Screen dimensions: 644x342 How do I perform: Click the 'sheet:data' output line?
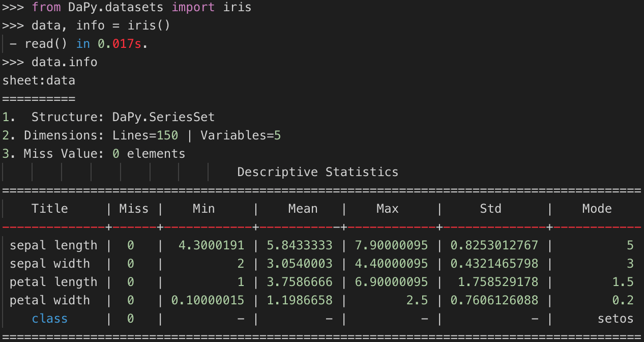point(39,80)
